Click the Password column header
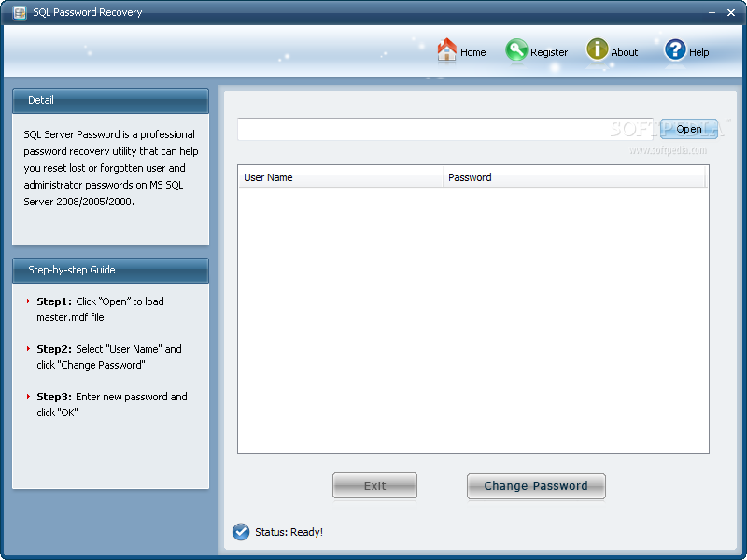747x560 pixels. coord(573,177)
